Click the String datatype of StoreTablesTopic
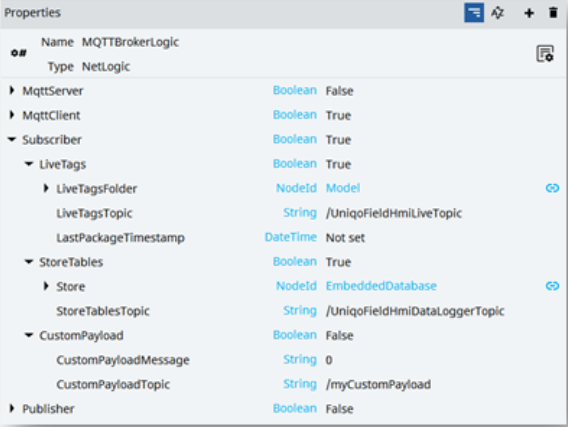The width and height of the screenshot is (568, 427). [300, 310]
